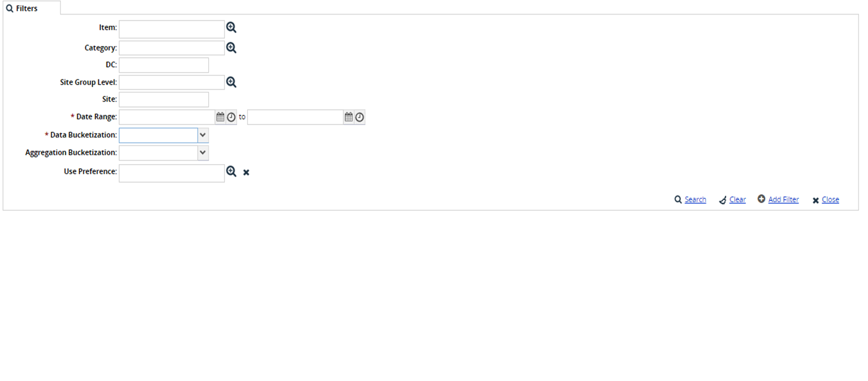Click the Search link
The width and height of the screenshot is (868, 381).
pyautogui.click(x=695, y=200)
